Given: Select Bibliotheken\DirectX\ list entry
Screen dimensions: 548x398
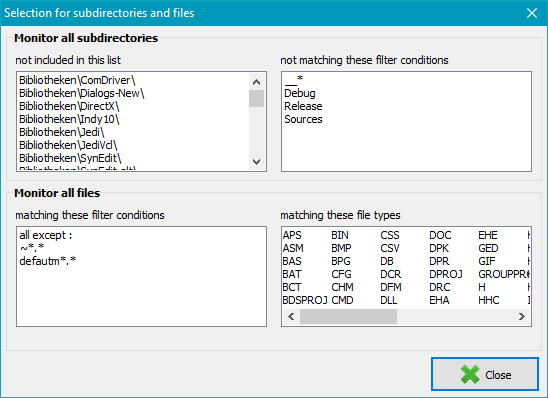Looking at the screenshot, I should [x=69, y=106].
